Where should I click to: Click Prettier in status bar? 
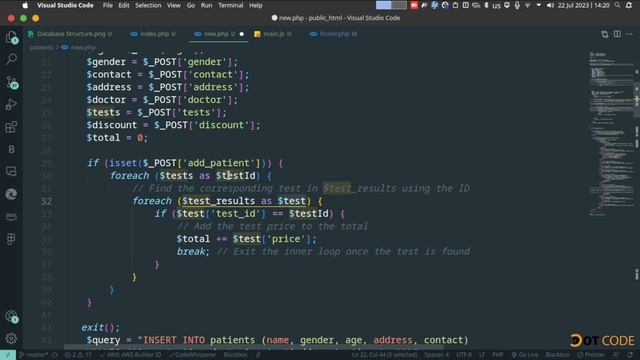coord(591,355)
